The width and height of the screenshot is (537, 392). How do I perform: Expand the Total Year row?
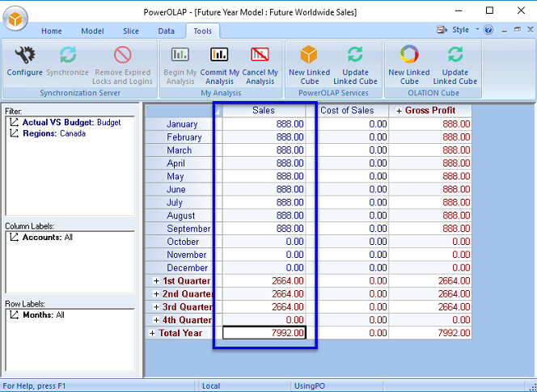[152, 333]
